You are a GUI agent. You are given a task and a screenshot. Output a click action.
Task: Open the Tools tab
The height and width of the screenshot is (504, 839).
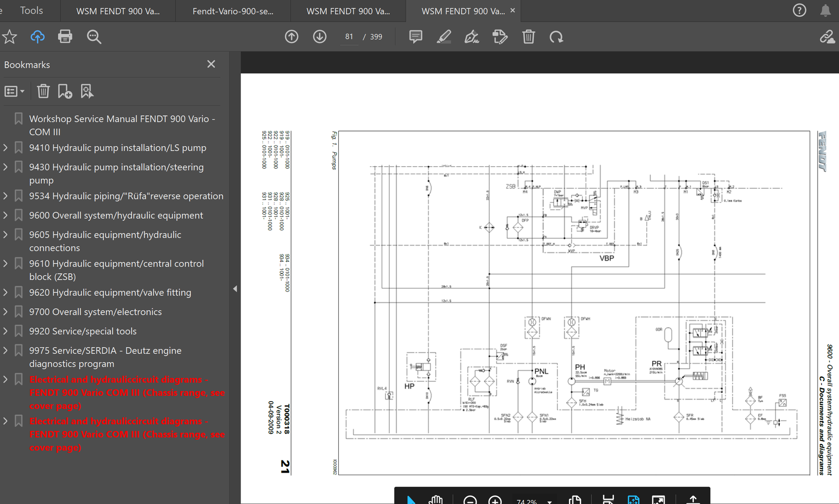[31, 10]
